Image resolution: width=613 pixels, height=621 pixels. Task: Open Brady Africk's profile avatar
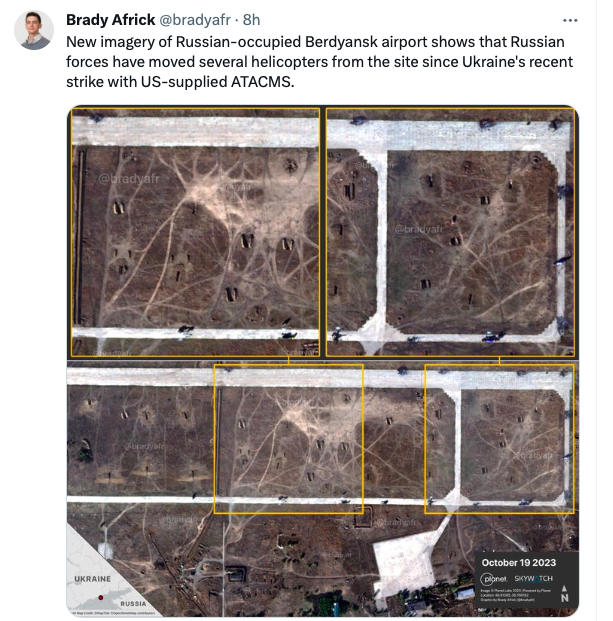coord(34,30)
